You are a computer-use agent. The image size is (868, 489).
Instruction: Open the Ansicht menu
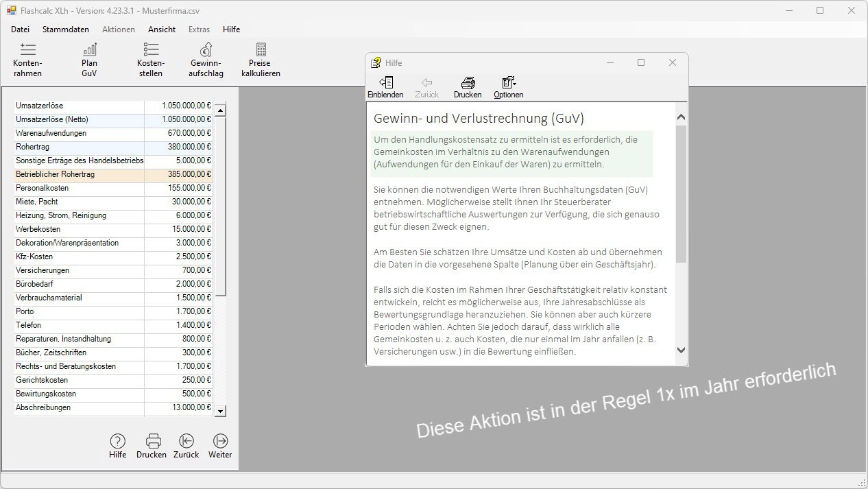coord(162,29)
